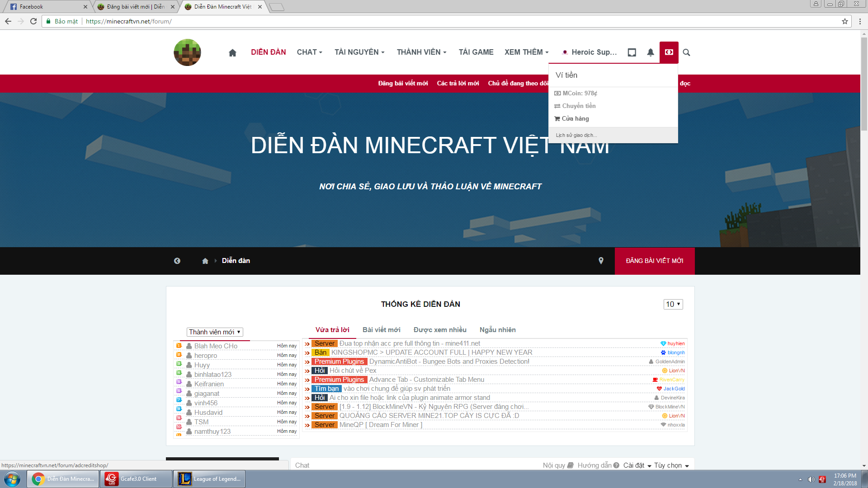
Task: Click the ĐĂNG BÀI VIẾT MỚI button
Action: pyautogui.click(x=654, y=261)
